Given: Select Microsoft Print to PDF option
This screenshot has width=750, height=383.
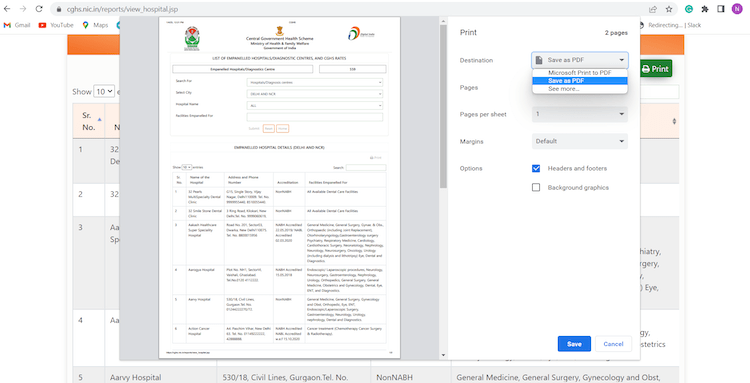Looking at the screenshot, I should coord(580,73).
